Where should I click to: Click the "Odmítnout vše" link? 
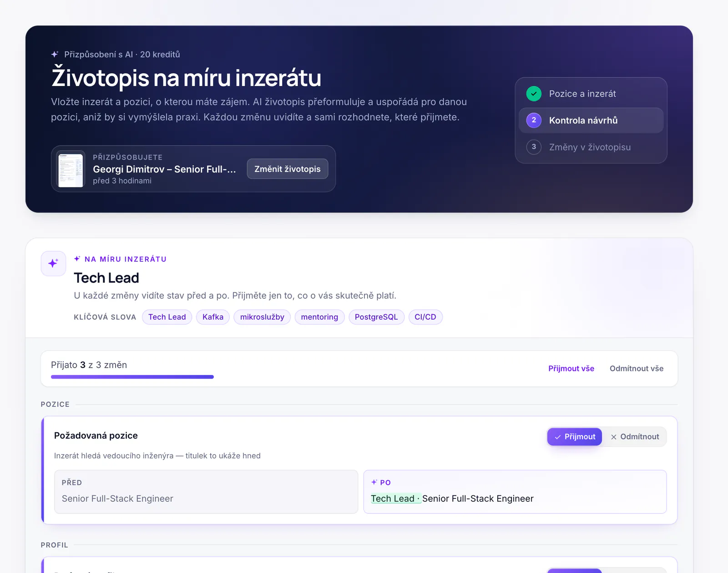pos(637,369)
